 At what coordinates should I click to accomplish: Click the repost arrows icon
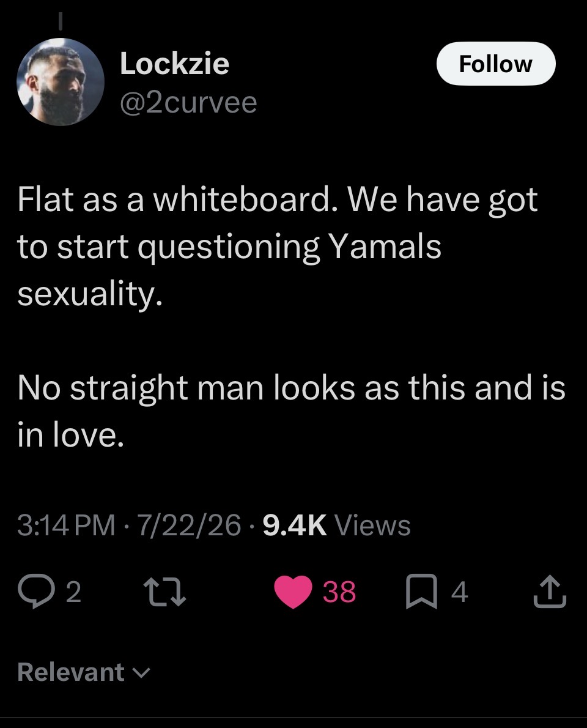click(164, 592)
